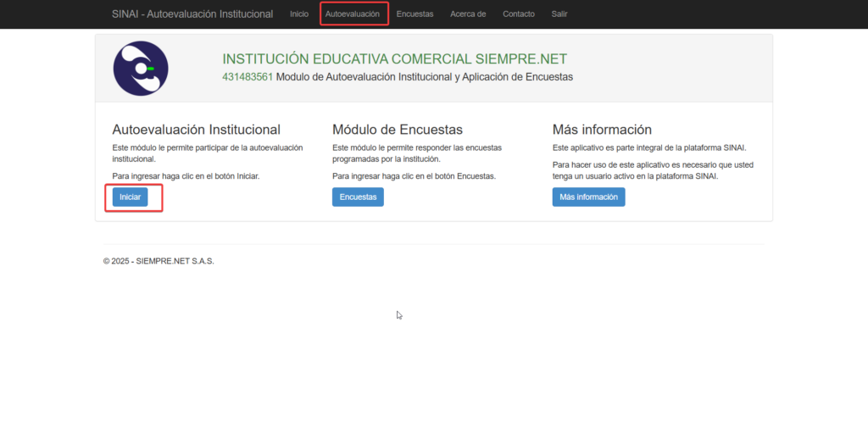Click the © 2025 - SIEMPRE.NET S.A.S. footer text
This screenshot has width=868, height=427.
point(159,261)
